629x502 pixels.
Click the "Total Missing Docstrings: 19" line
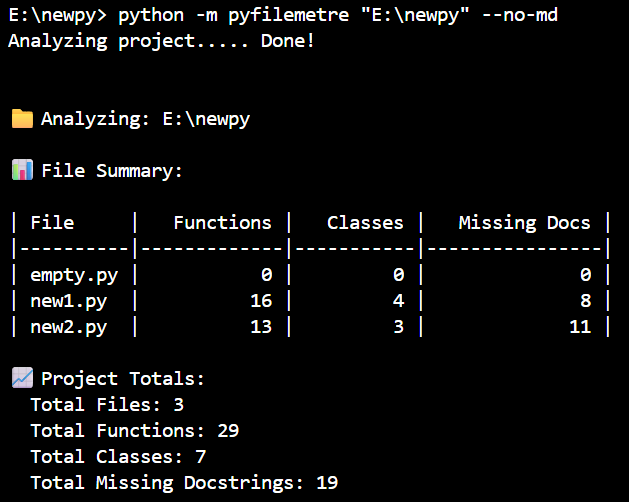[184, 483]
